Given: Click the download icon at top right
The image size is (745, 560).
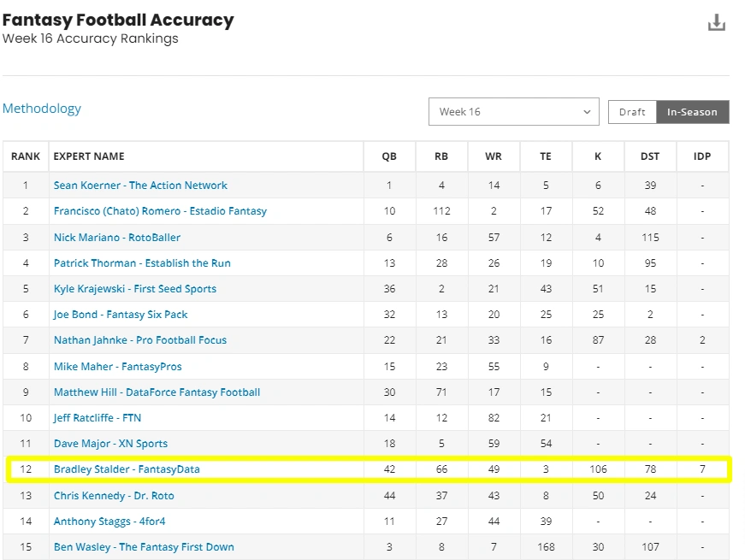Looking at the screenshot, I should tap(716, 23).
